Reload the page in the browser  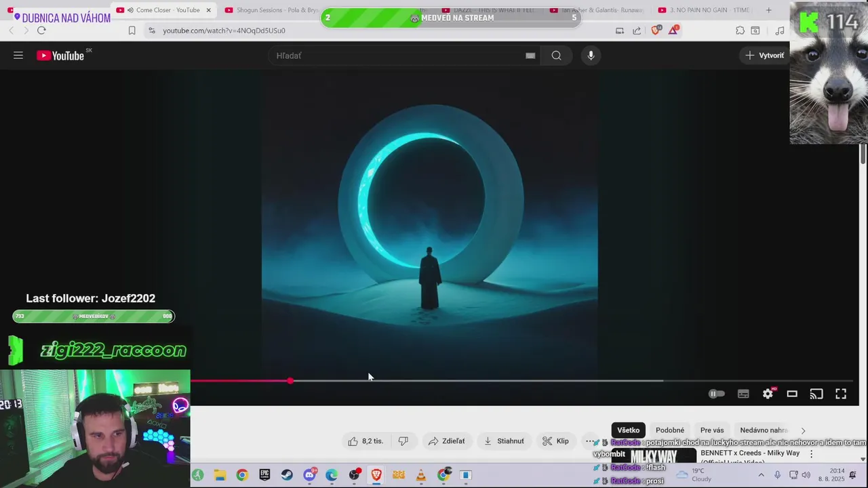[x=41, y=30]
